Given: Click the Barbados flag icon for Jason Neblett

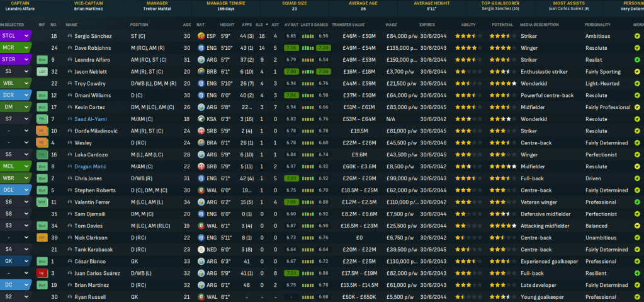Looking at the screenshot, I should 201,72.
